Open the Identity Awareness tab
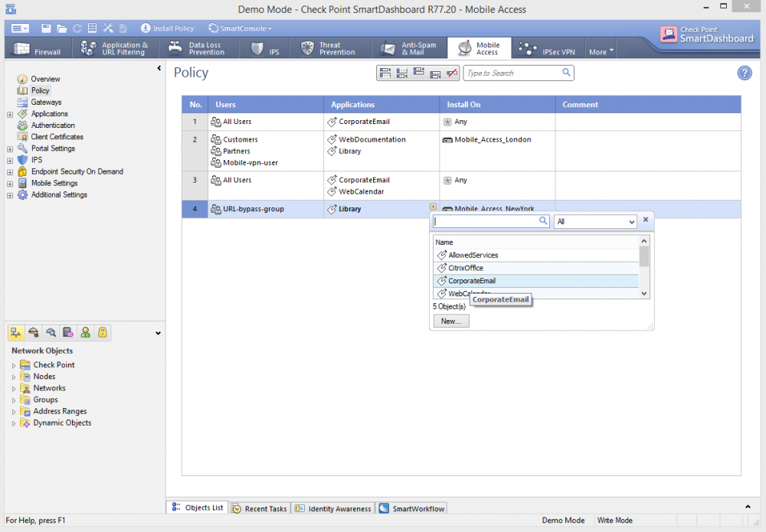The height and width of the screenshot is (532, 766). (x=333, y=508)
